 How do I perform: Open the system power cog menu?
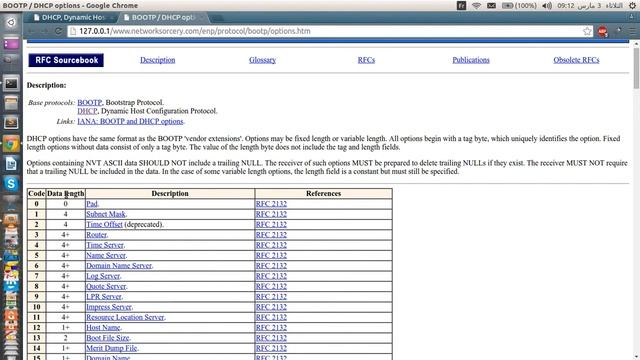tap(632, 6)
